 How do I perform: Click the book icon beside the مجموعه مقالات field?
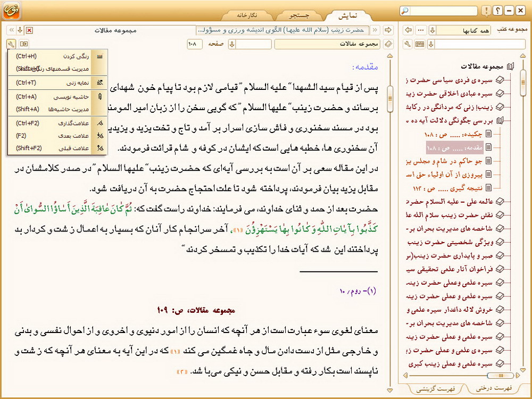coord(388,44)
